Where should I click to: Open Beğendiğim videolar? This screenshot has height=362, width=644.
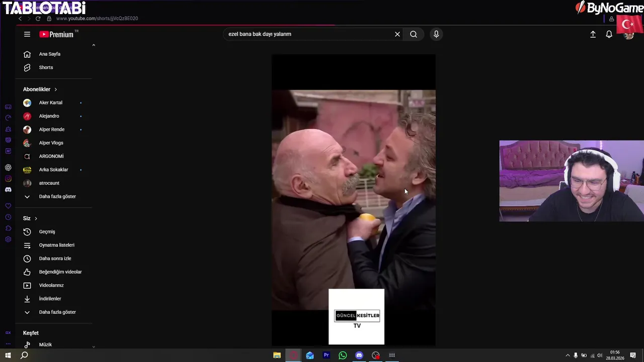point(53,272)
